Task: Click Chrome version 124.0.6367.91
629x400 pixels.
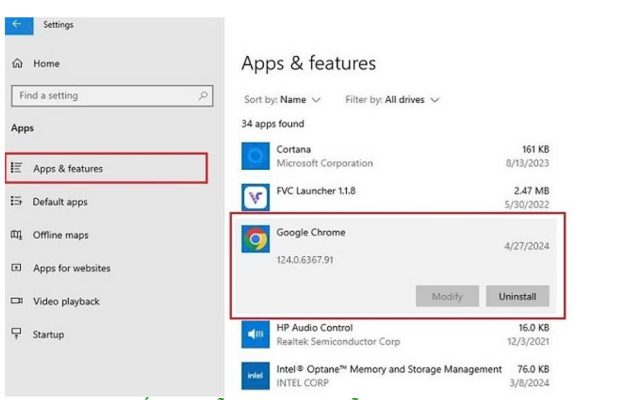Action: [x=305, y=260]
